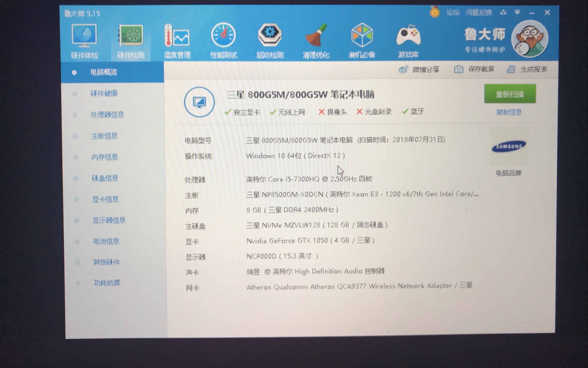The image size is (588, 368).
Task: Click the 生成报表 report icon
Action: tap(511, 69)
